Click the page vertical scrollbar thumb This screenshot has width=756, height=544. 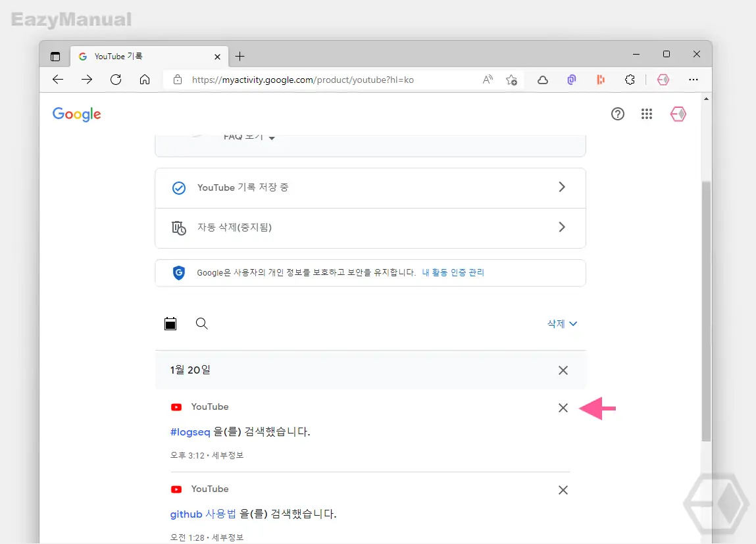pyautogui.click(x=707, y=311)
